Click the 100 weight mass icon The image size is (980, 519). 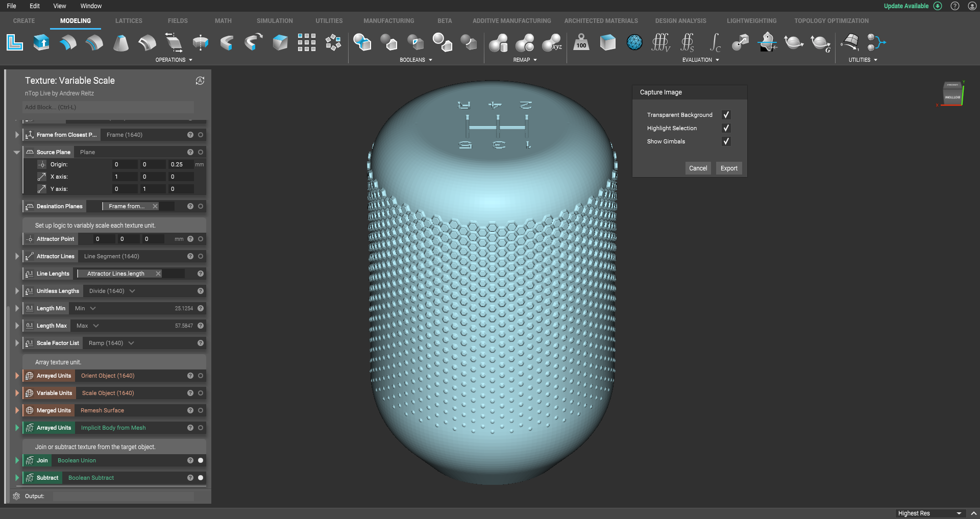[x=581, y=42]
